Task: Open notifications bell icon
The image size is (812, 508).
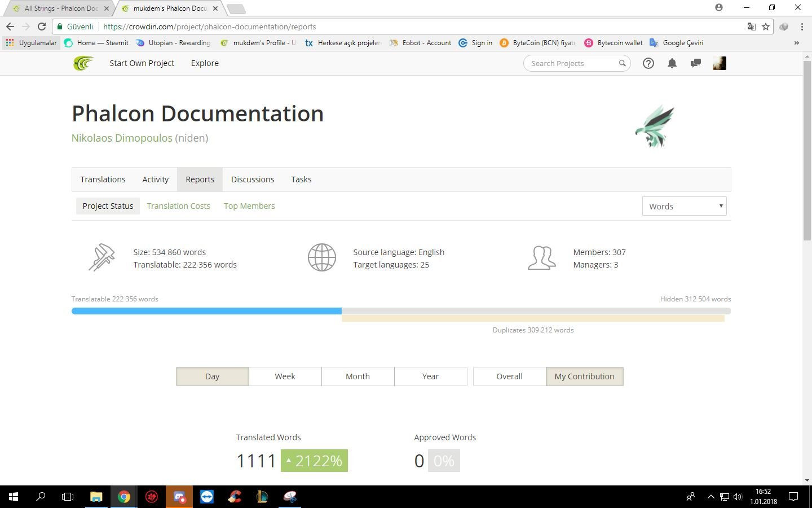Action: point(672,63)
